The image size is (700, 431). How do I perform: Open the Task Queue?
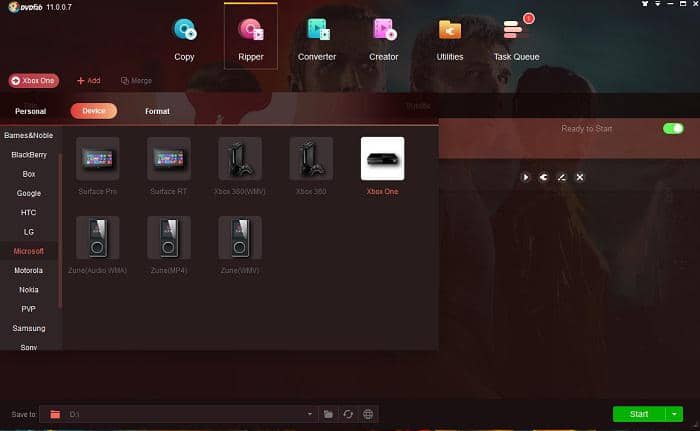click(x=517, y=39)
